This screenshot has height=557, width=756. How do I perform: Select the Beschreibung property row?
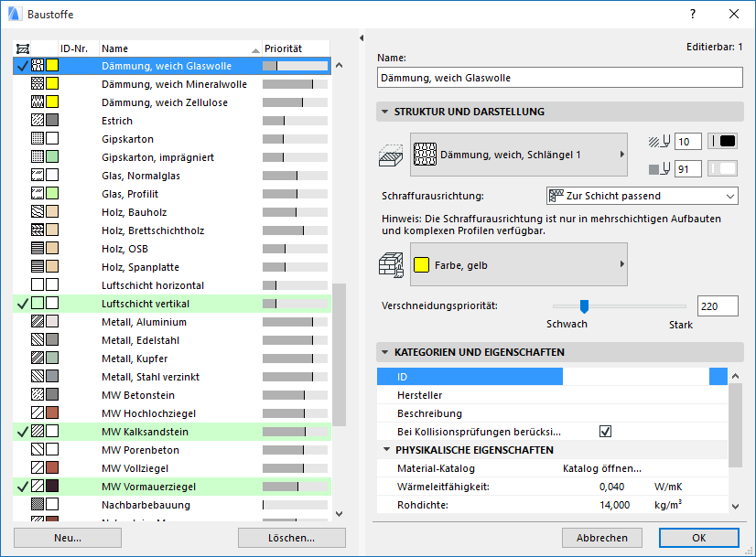[552, 412]
